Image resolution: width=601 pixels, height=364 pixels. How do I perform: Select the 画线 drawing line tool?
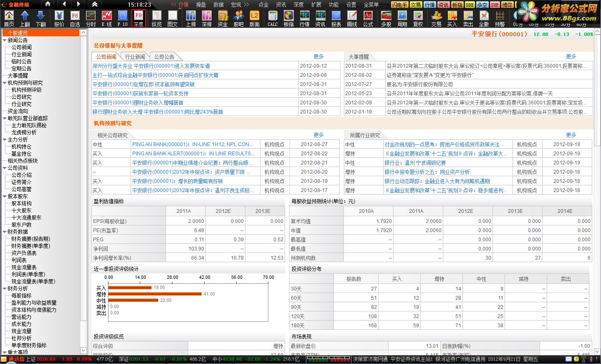(352, 18)
